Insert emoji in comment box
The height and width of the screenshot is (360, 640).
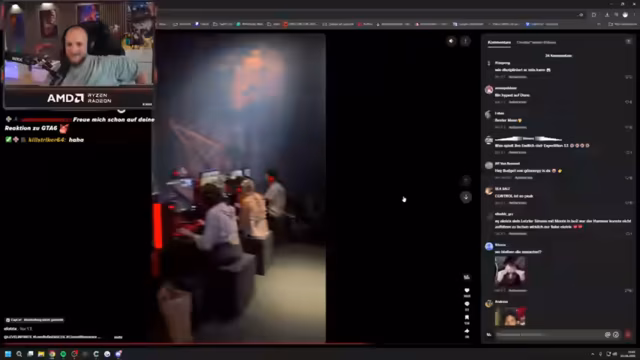point(616,335)
